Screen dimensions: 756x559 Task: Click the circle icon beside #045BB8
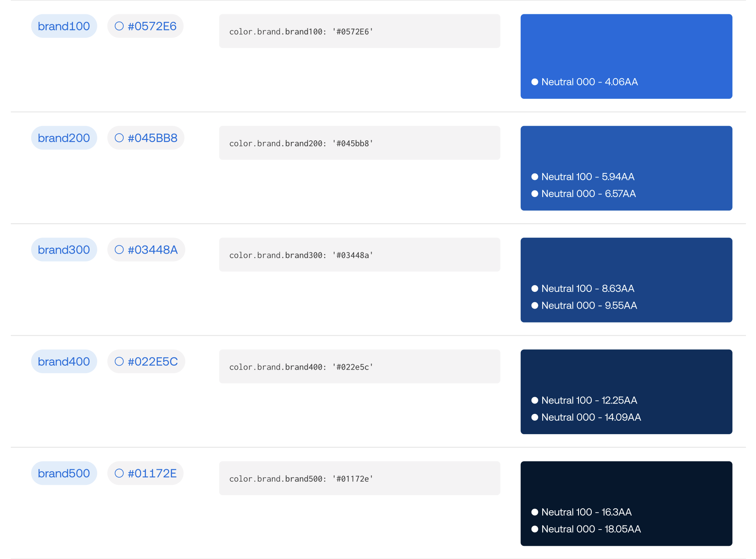point(119,138)
